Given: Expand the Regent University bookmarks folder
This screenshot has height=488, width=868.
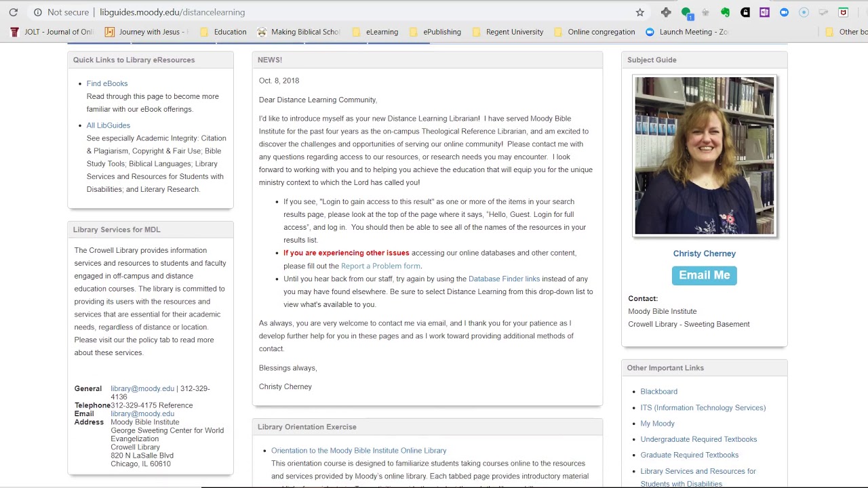Looking at the screenshot, I should pyautogui.click(x=508, y=32).
